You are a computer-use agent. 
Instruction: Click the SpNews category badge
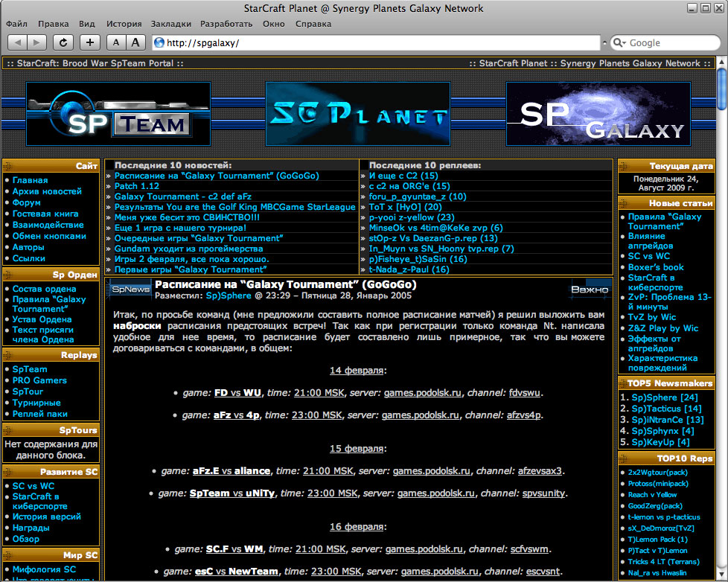[x=130, y=290]
